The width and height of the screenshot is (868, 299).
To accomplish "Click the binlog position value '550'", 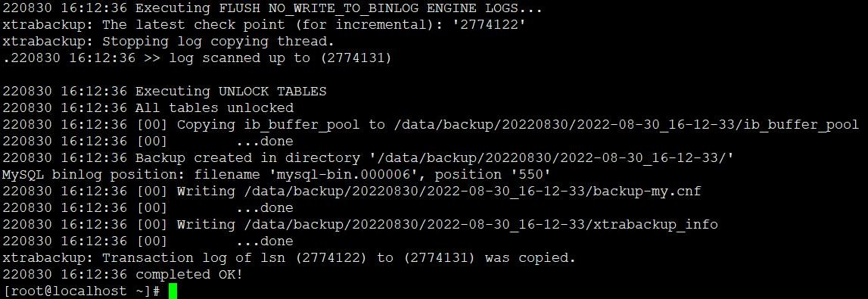I will (531, 175).
